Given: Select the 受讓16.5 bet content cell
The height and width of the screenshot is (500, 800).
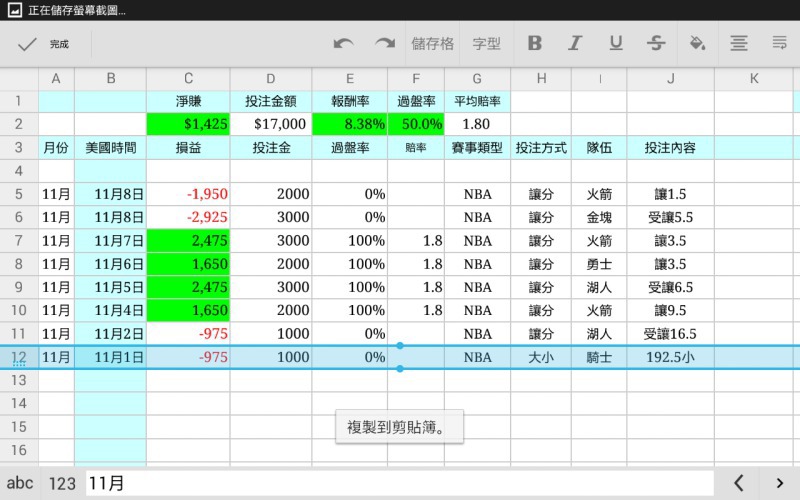Looking at the screenshot, I should point(670,334).
